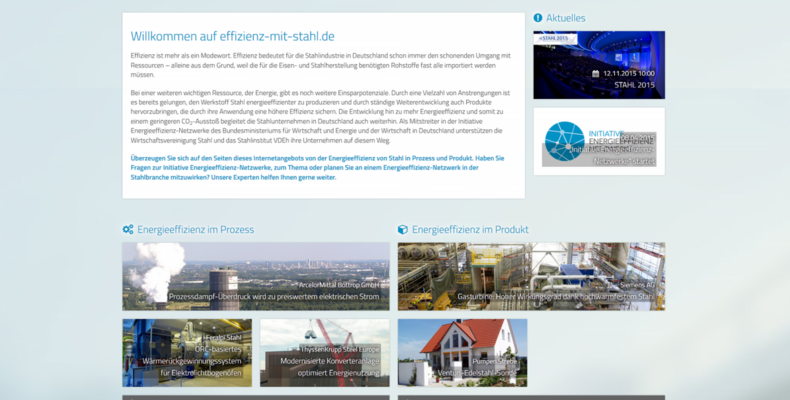
Task: Click the calendar icon next to 12.11.2015 10:00
Action: click(x=596, y=74)
